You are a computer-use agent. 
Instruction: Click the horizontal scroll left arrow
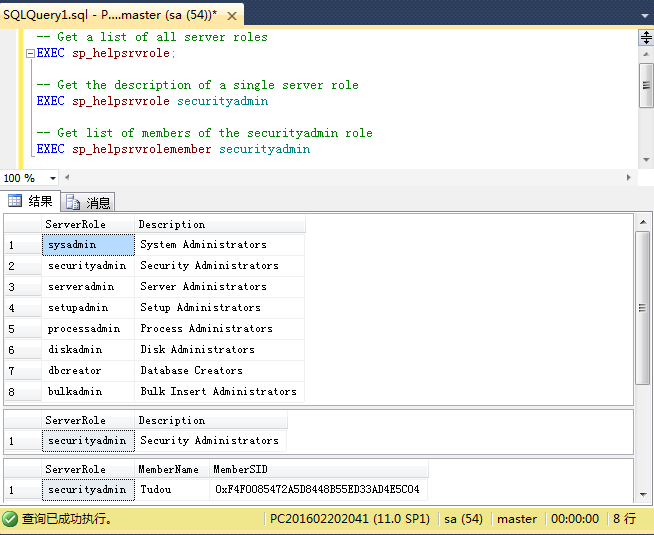(x=67, y=177)
